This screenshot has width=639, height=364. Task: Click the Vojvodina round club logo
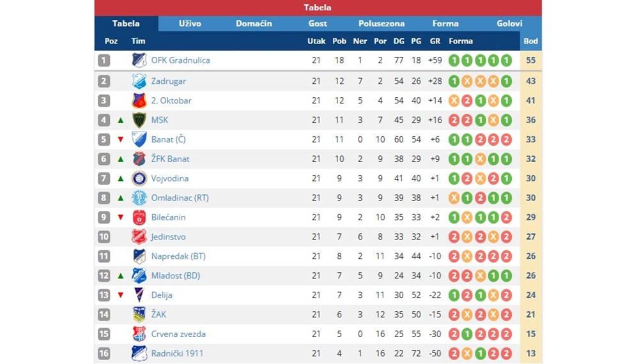[139, 178]
